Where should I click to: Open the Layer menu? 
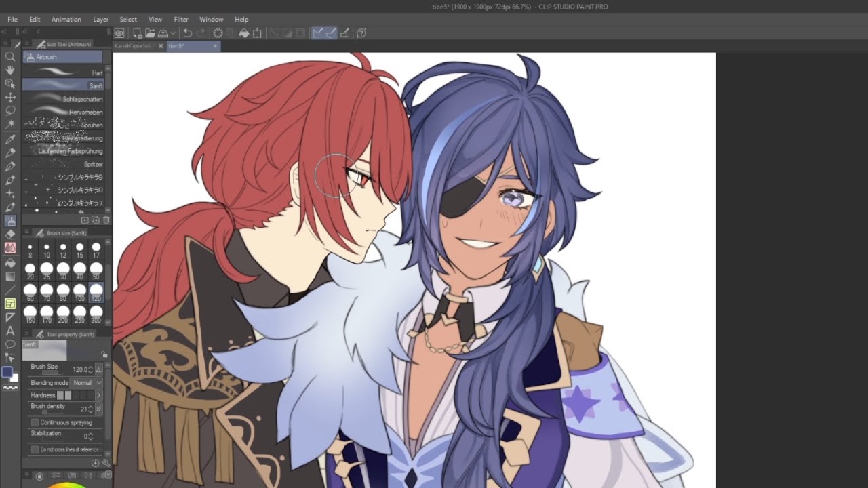(101, 19)
